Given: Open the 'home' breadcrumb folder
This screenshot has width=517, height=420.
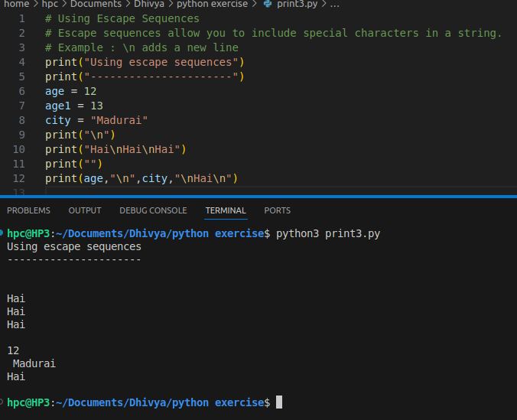Looking at the screenshot, I should pos(16,5).
